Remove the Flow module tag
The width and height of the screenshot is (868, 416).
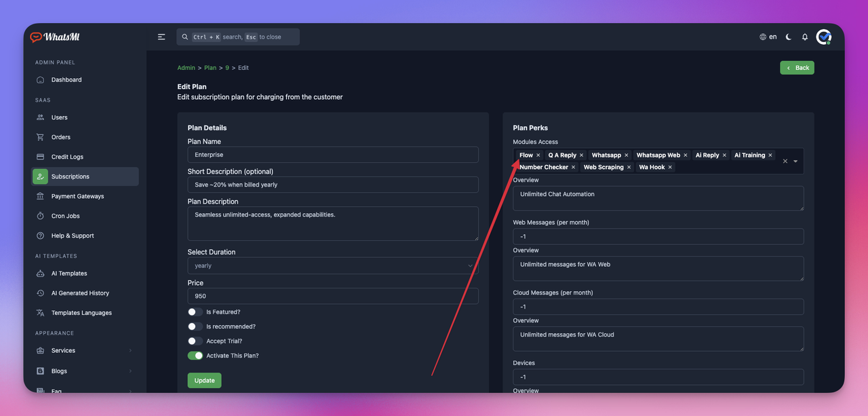pos(538,155)
